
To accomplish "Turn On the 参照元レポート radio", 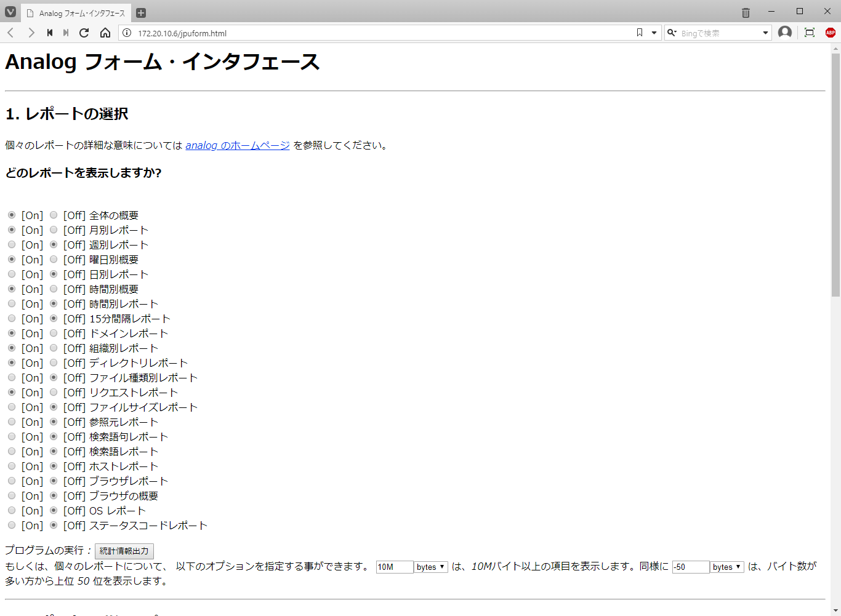I will [12, 422].
